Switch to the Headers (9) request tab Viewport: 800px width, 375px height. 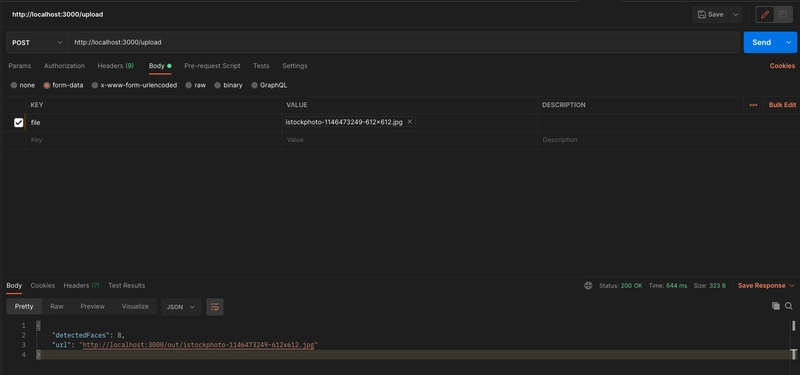pos(116,66)
